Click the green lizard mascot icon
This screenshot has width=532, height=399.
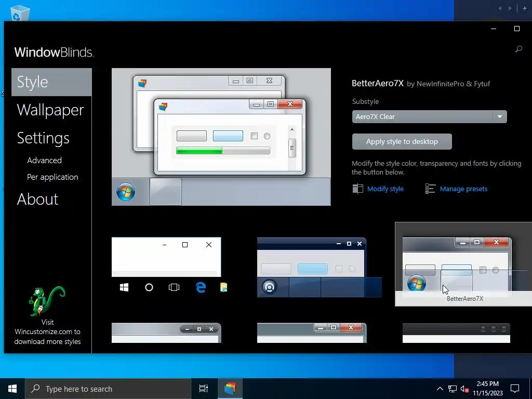47,301
